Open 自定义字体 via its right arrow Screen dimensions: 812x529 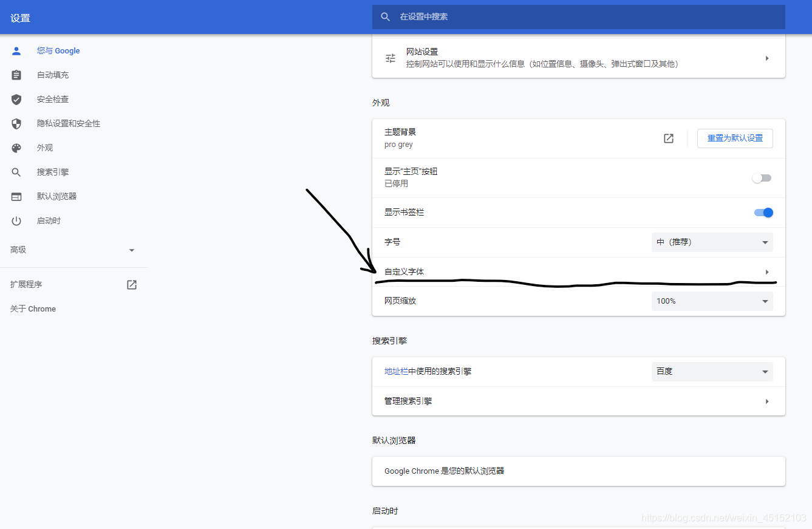coord(767,272)
